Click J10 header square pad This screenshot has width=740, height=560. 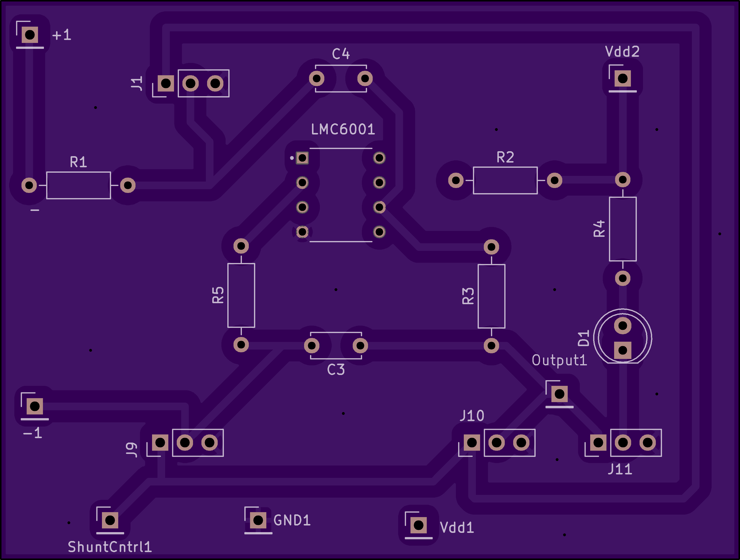point(472,443)
